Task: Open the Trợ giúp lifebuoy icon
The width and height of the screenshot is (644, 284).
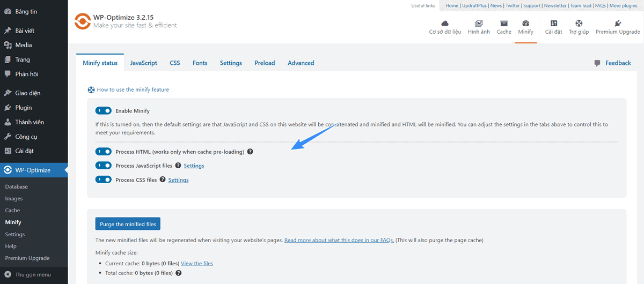Action: click(x=579, y=24)
